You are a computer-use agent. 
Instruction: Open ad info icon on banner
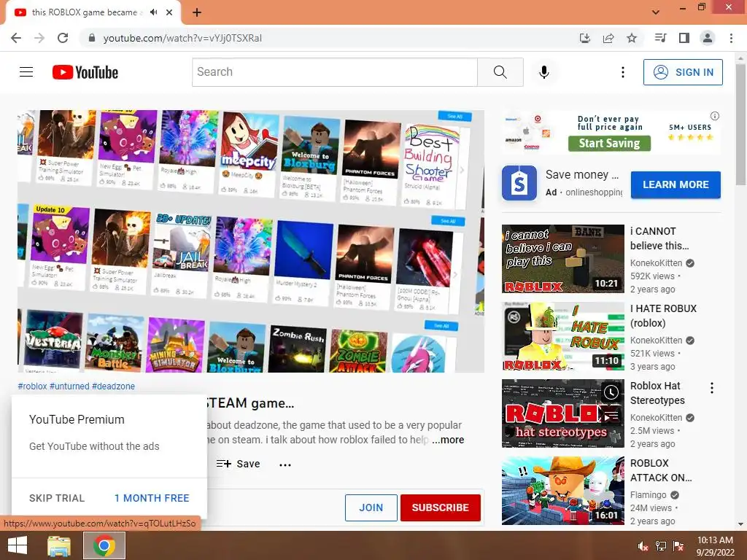point(715,116)
